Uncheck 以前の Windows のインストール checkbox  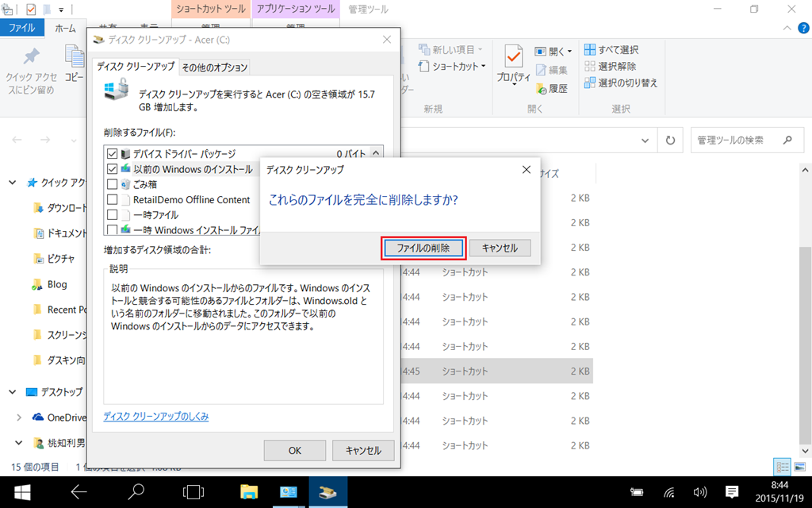coord(112,169)
